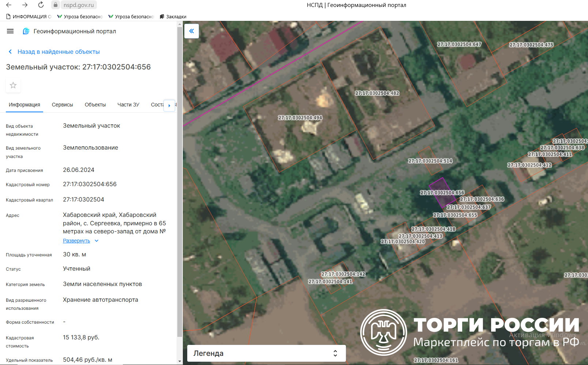Click the Geoinformation portal logo icon
Screen dimensions: 588x365
coord(26,31)
